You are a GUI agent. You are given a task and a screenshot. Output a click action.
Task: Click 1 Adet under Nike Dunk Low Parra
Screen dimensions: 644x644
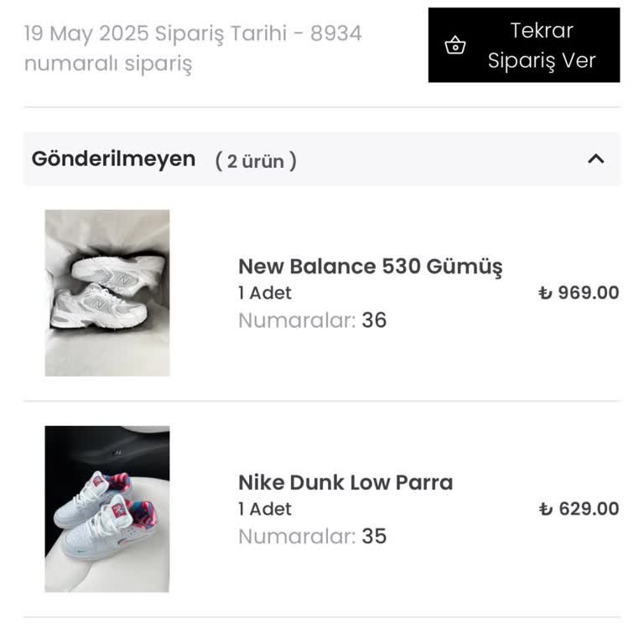[x=265, y=509]
